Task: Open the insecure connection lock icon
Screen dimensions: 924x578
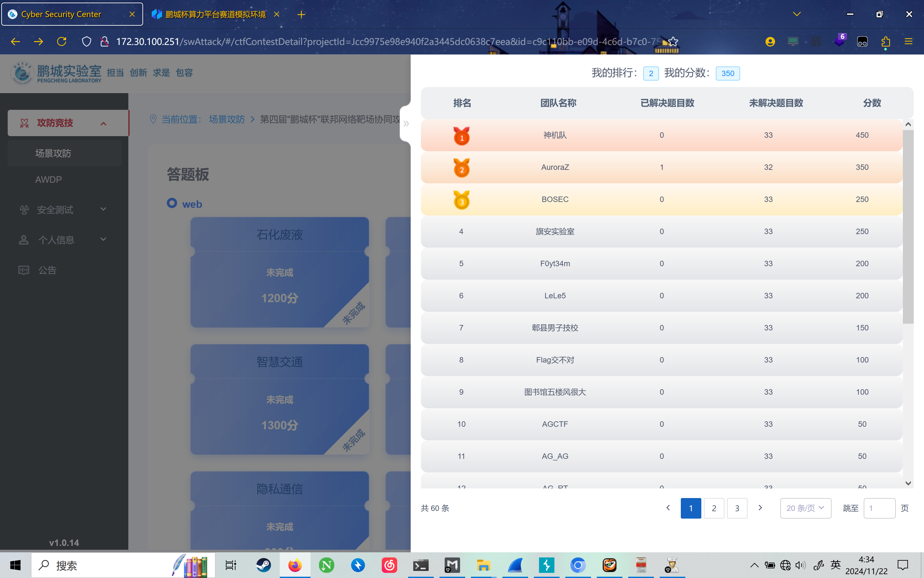Action: pyautogui.click(x=104, y=41)
